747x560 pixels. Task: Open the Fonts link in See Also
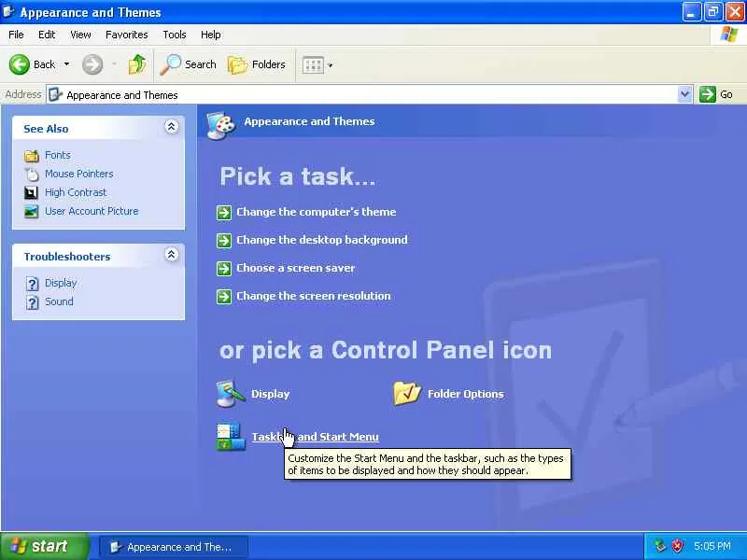click(58, 155)
